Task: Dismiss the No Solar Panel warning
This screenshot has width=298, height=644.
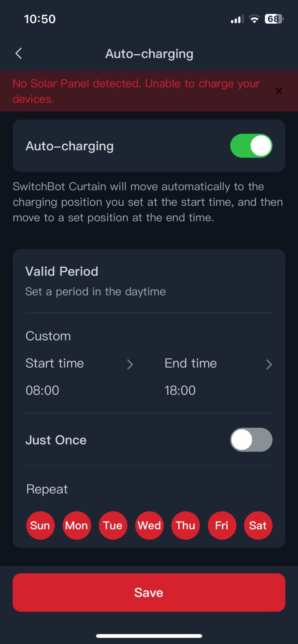Action: click(279, 91)
